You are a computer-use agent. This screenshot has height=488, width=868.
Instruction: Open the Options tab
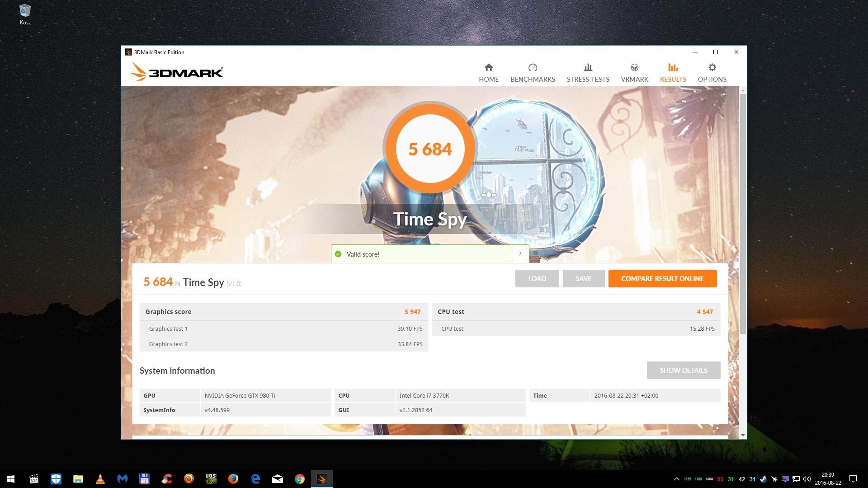pos(712,73)
